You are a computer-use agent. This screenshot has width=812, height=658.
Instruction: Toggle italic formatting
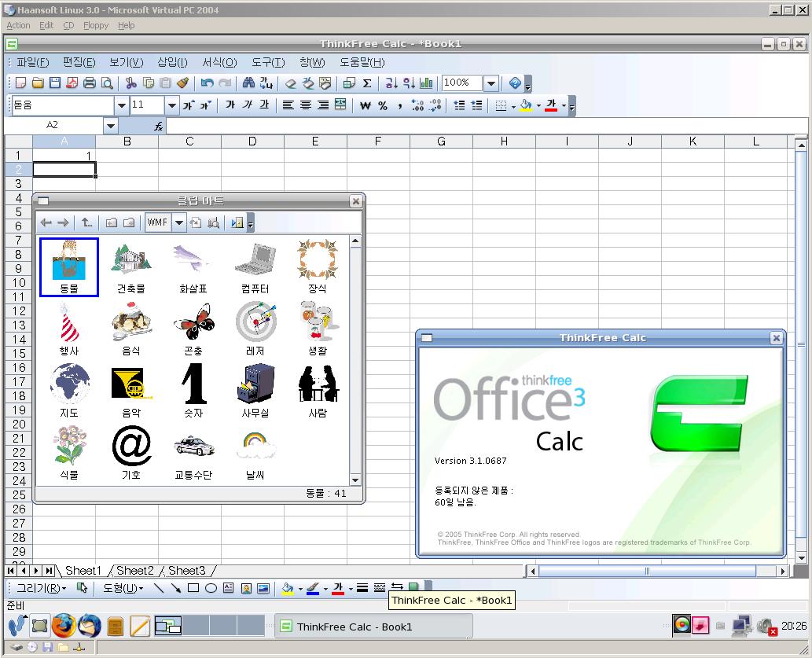[248, 105]
